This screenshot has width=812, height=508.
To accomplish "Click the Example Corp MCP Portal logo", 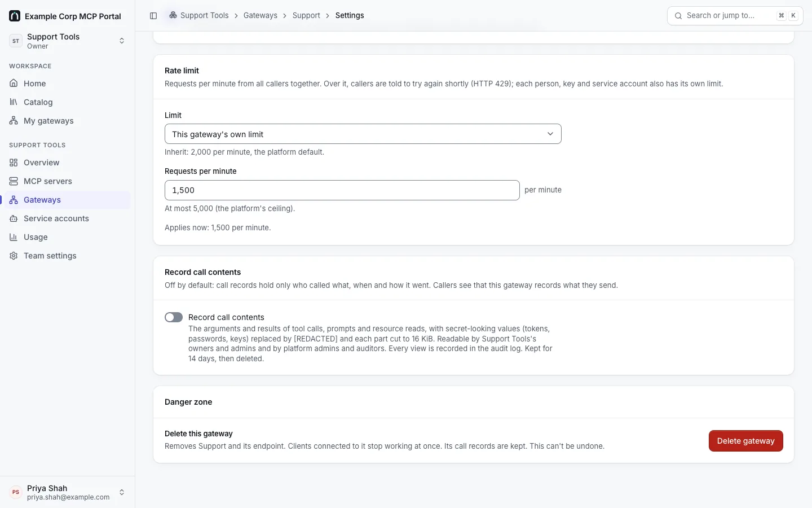I will [15, 16].
